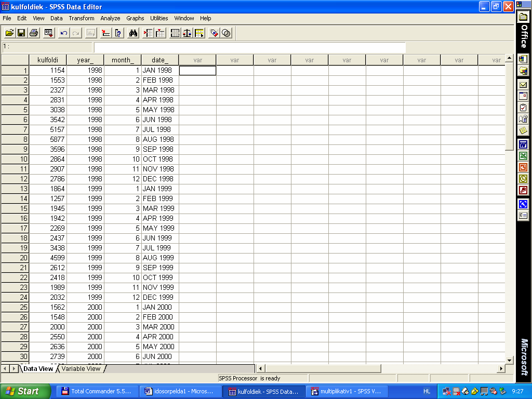Select the date_ column header

(160, 60)
